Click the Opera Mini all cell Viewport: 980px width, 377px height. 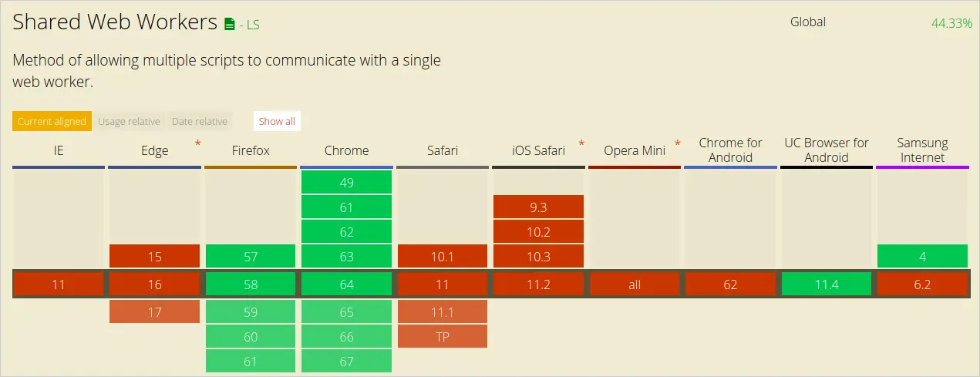[635, 284]
